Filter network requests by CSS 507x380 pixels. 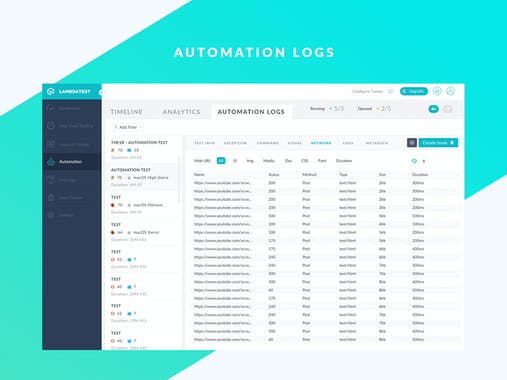(x=305, y=161)
